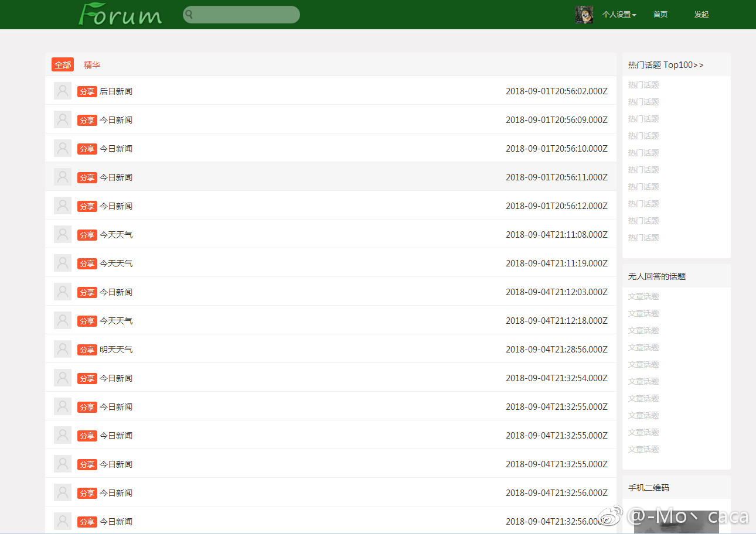Screen dimensions: 756x534
Task: Open the 明天天气 post title
Action: coord(116,350)
